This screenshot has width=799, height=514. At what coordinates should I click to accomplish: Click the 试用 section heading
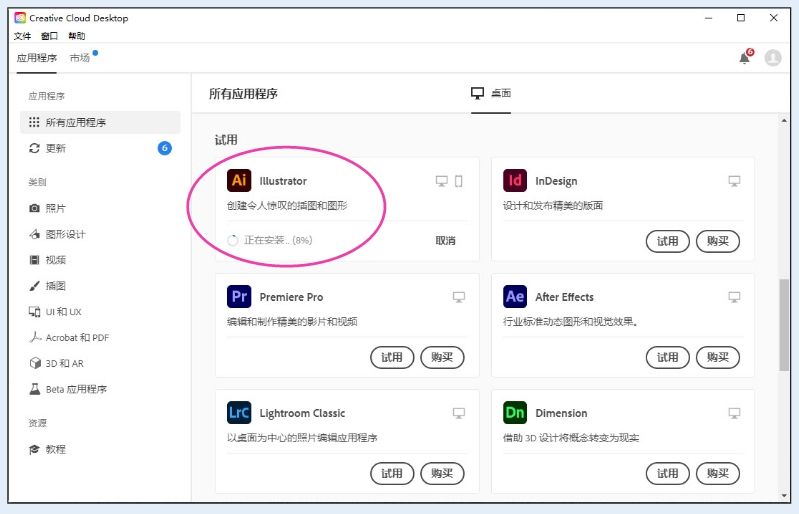226,140
